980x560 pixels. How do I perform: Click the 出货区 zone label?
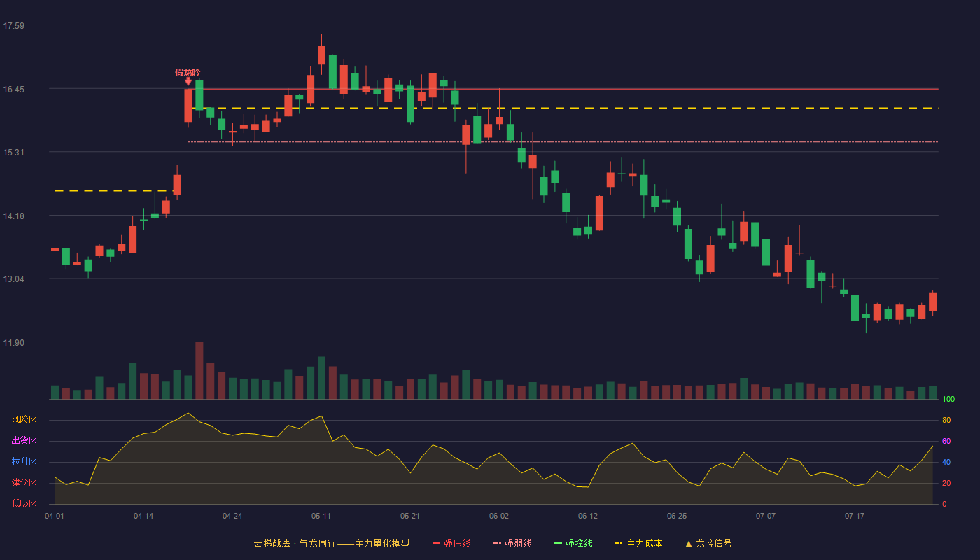[x=24, y=441]
